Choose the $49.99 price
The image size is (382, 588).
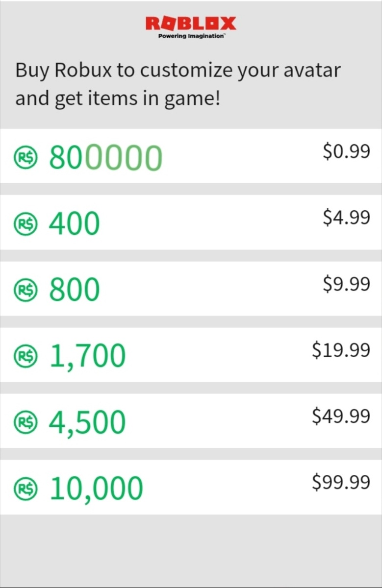tap(341, 416)
